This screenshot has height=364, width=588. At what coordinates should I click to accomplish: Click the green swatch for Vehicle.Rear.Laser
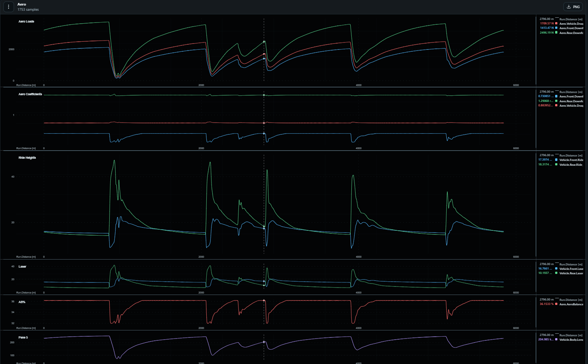(x=556, y=273)
